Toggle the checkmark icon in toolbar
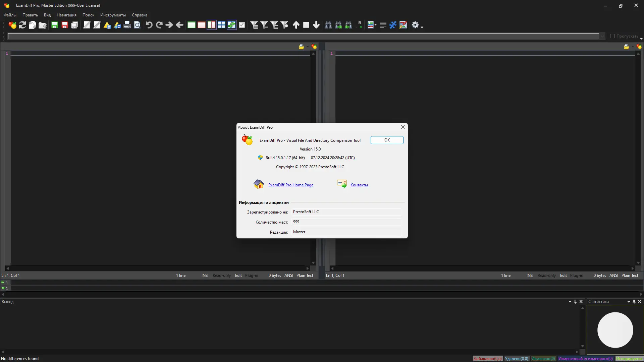 (x=242, y=25)
